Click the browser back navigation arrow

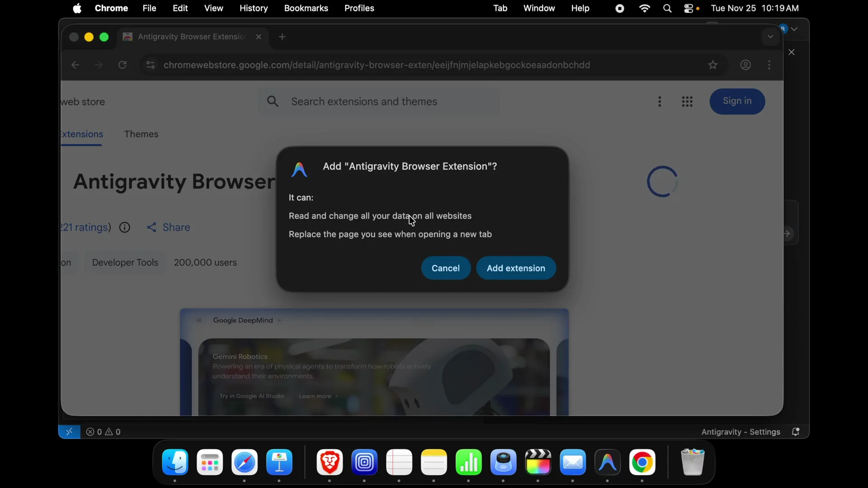(x=75, y=65)
